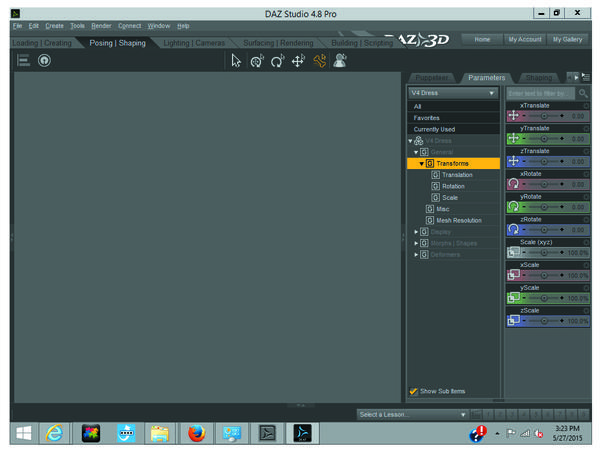The width and height of the screenshot is (600, 452).
Task: Open File Explorer folder in taskbar
Action: click(160, 434)
